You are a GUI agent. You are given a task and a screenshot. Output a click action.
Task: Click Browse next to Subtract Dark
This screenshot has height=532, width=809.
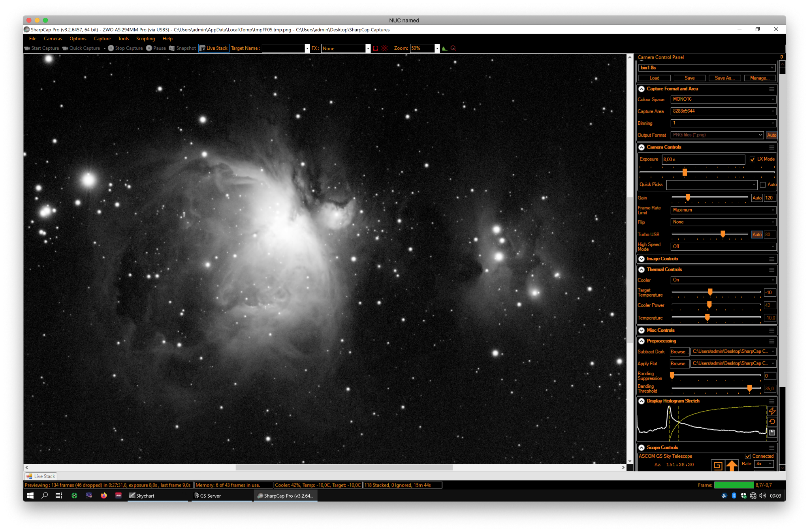pos(679,352)
